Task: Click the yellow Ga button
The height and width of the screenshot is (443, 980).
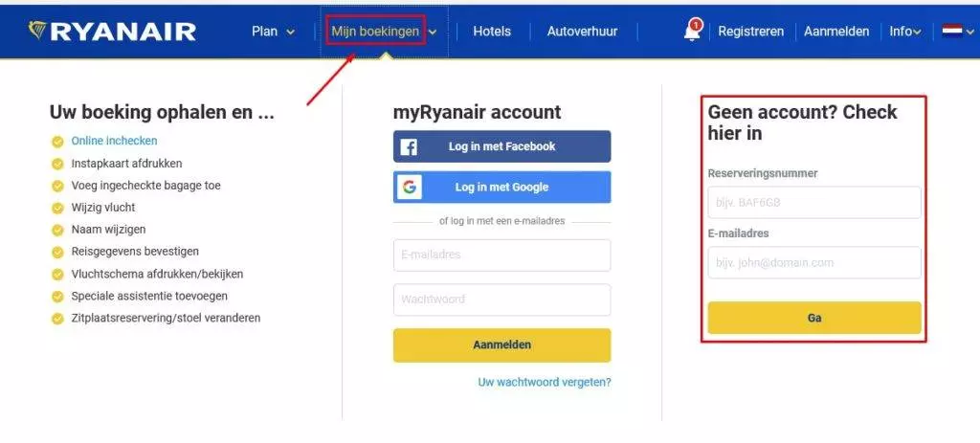Action: click(x=814, y=318)
